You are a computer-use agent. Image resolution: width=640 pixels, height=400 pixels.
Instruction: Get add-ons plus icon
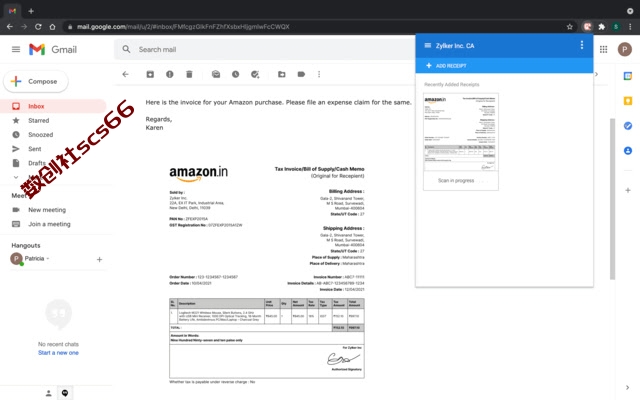click(628, 190)
